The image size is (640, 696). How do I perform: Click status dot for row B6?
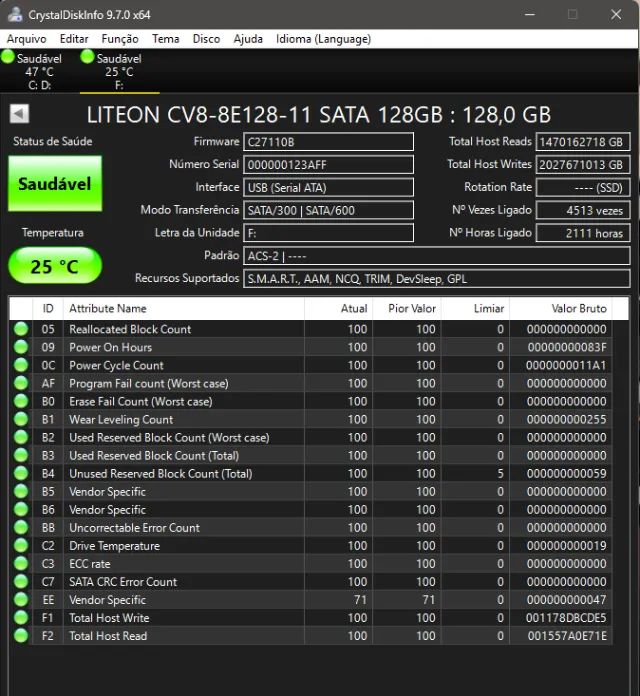21,510
